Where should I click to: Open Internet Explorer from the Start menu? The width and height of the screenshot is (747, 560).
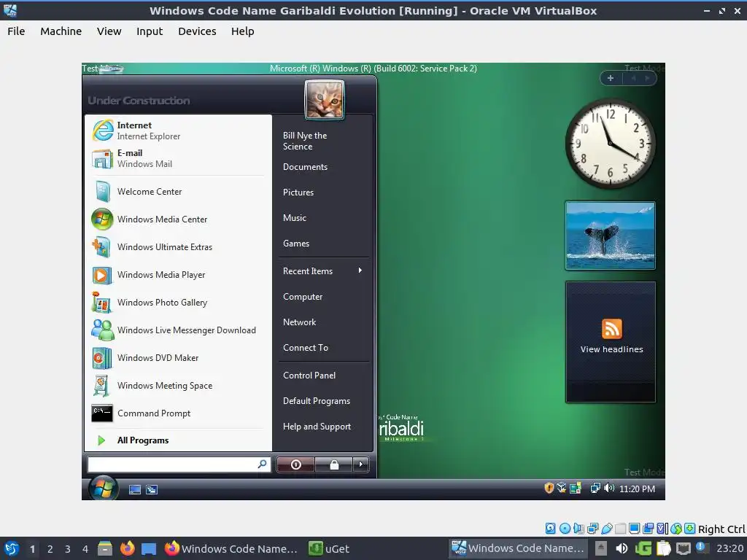click(177, 131)
